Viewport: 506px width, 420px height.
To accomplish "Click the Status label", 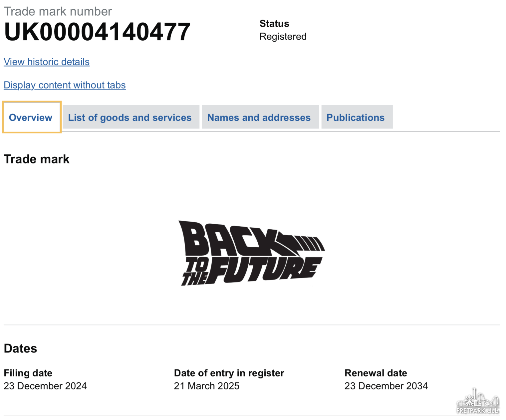I will click(x=274, y=24).
